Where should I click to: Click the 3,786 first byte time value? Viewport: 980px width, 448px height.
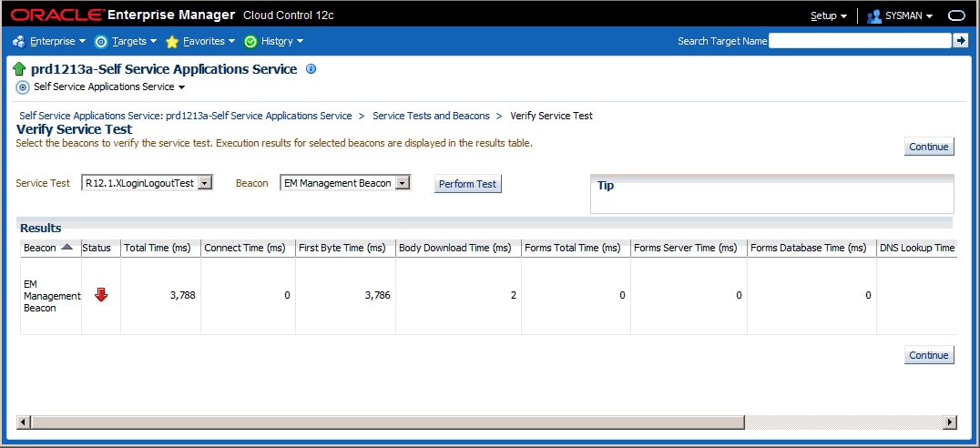click(377, 296)
